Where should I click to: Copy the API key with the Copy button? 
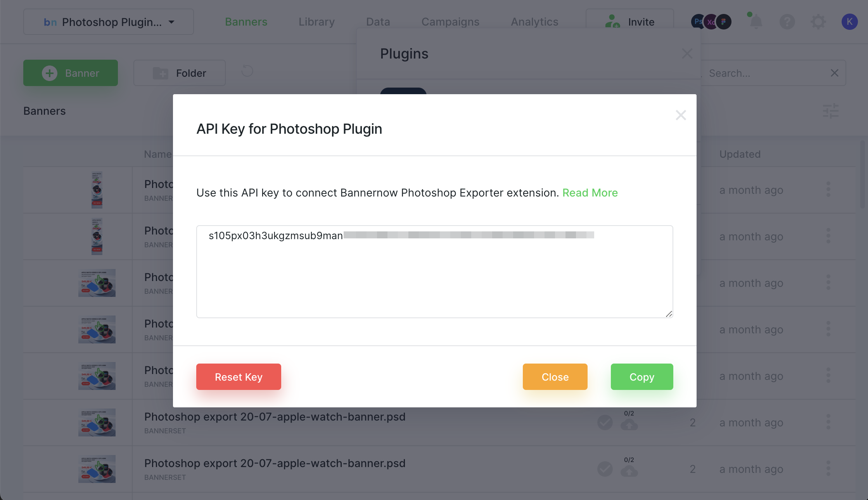coord(642,377)
